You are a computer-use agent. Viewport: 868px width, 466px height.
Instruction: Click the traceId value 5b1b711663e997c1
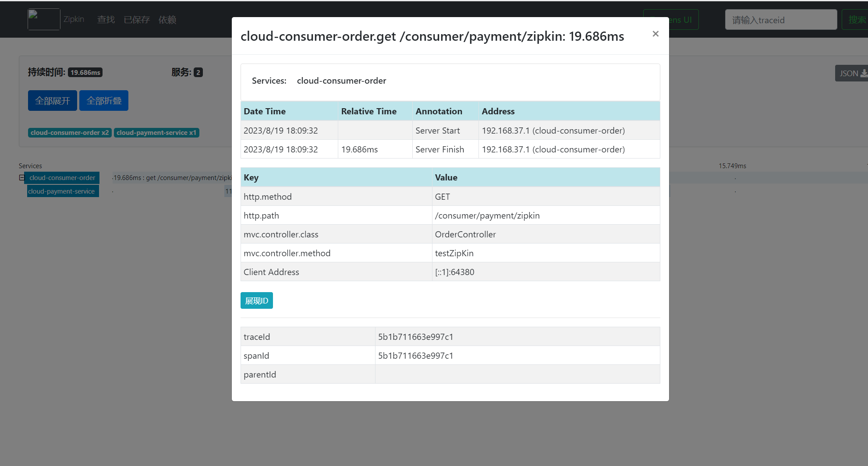(415, 337)
